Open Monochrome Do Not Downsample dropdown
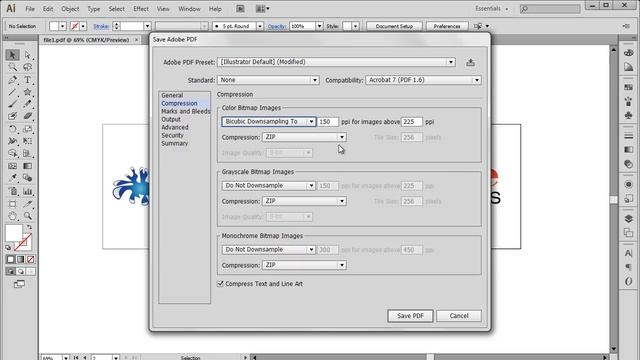The width and height of the screenshot is (640, 360). [x=269, y=249]
